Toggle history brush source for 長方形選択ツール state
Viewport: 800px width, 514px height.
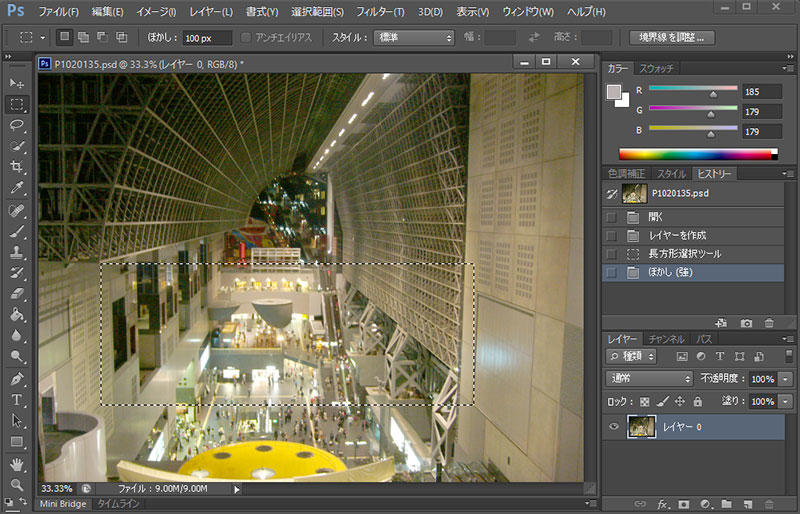(611, 254)
